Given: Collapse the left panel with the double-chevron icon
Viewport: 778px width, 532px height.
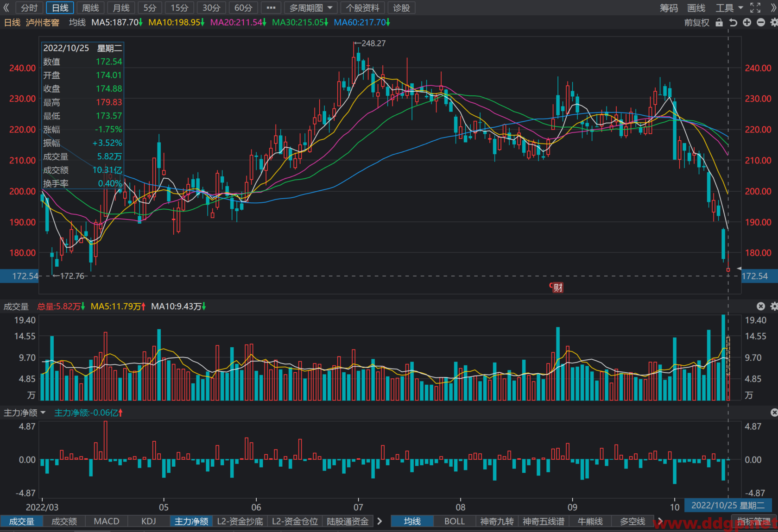Looking at the screenshot, I should [x=6, y=8].
